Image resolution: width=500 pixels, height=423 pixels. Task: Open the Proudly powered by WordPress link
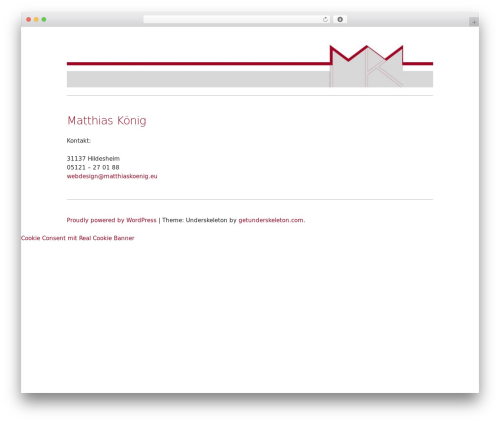pyautogui.click(x=111, y=220)
